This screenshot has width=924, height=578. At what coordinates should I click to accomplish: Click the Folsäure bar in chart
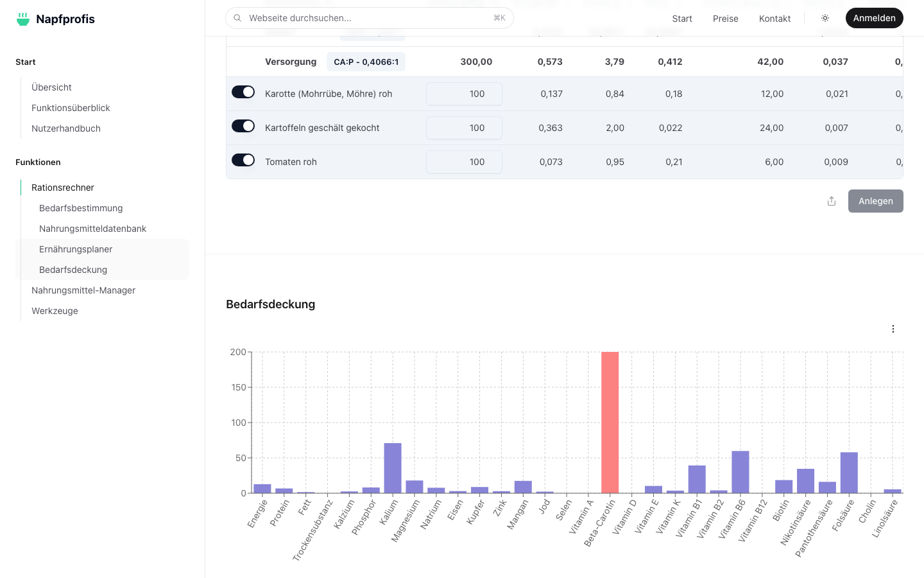[849, 473]
